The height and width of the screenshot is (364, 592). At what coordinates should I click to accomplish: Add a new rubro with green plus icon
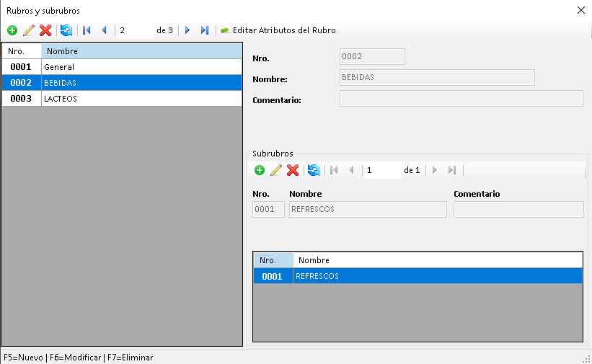coord(12,30)
